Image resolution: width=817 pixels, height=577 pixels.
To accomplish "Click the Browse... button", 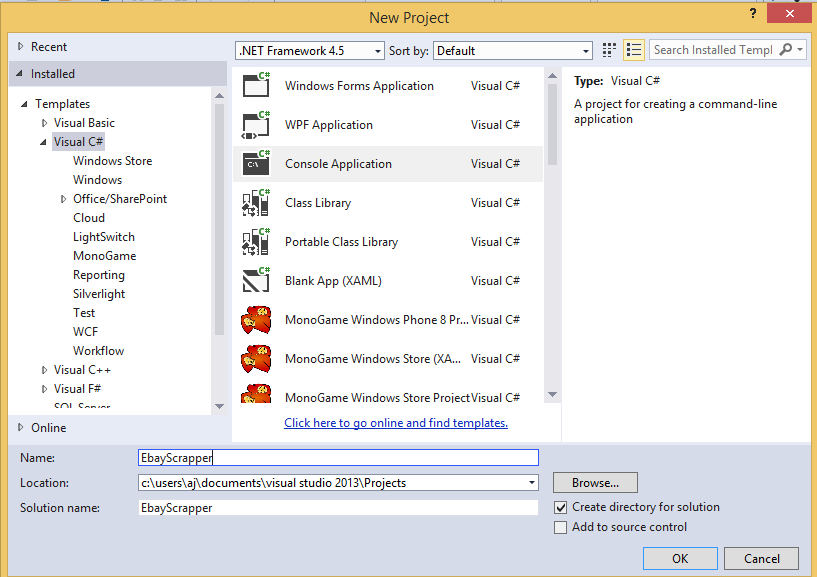I will [595, 483].
